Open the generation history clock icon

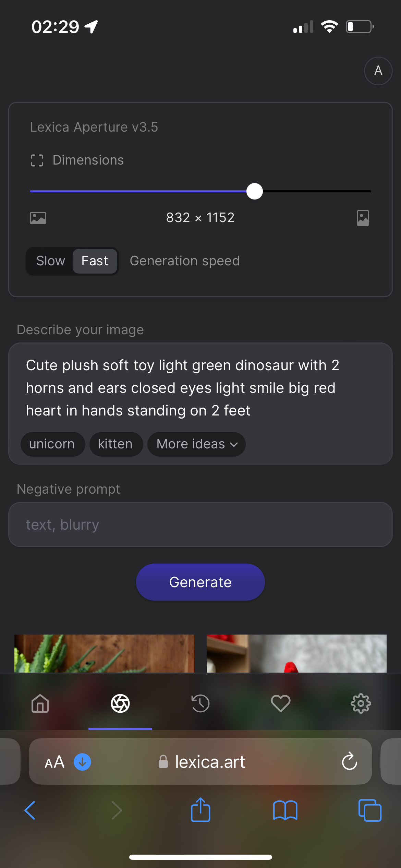click(x=200, y=703)
